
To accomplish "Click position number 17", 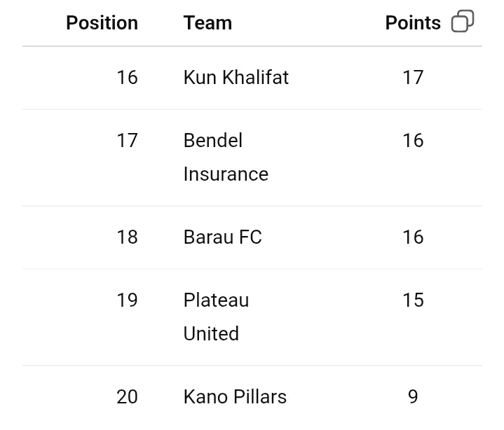I will (x=127, y=140).
